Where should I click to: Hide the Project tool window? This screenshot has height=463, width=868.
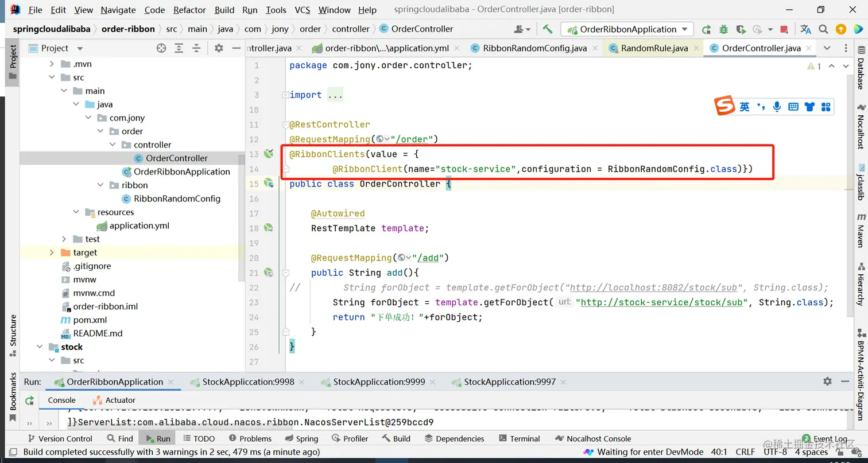pos(235,48)
